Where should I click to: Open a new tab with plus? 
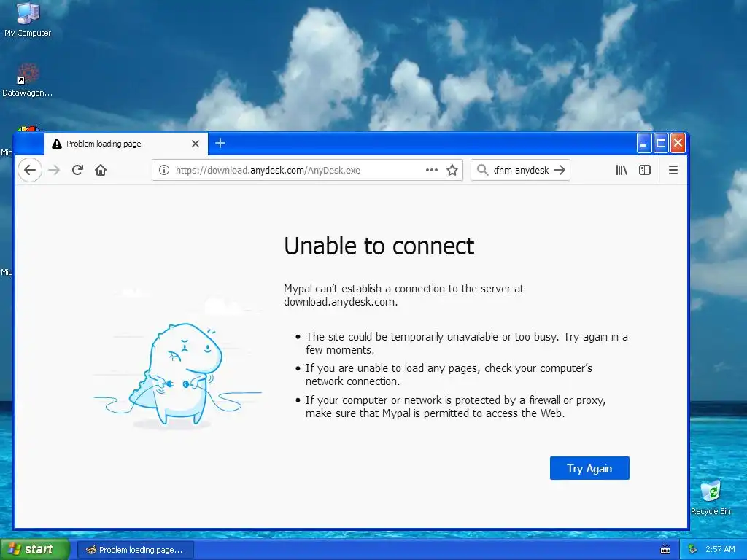(220, 143)
